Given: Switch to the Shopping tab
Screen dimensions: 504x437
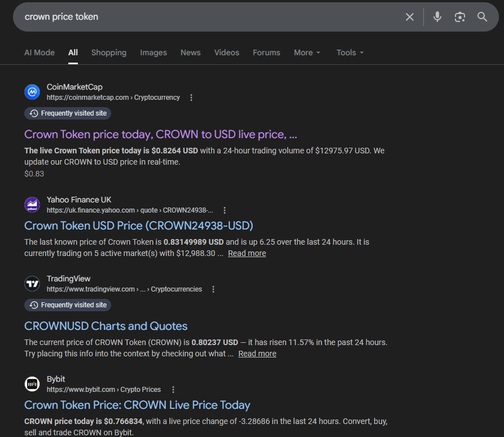Looking at the screenshot, I should [x=109, y=52].
